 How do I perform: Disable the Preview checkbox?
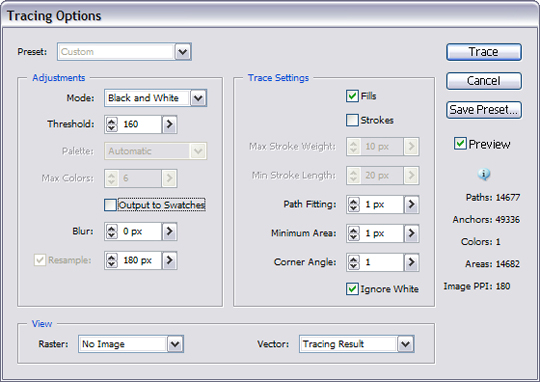(x=460, y=143)
